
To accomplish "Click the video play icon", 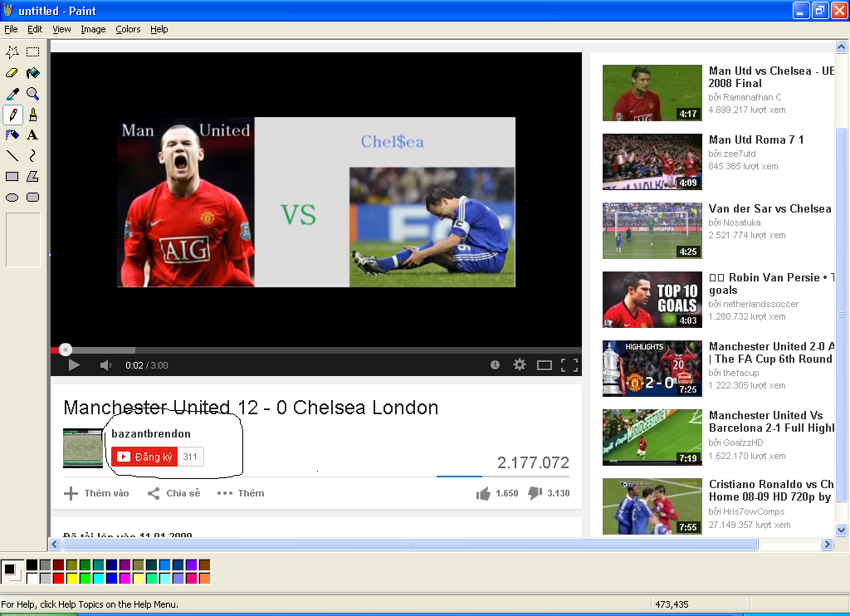I will (x=74, y=365).
